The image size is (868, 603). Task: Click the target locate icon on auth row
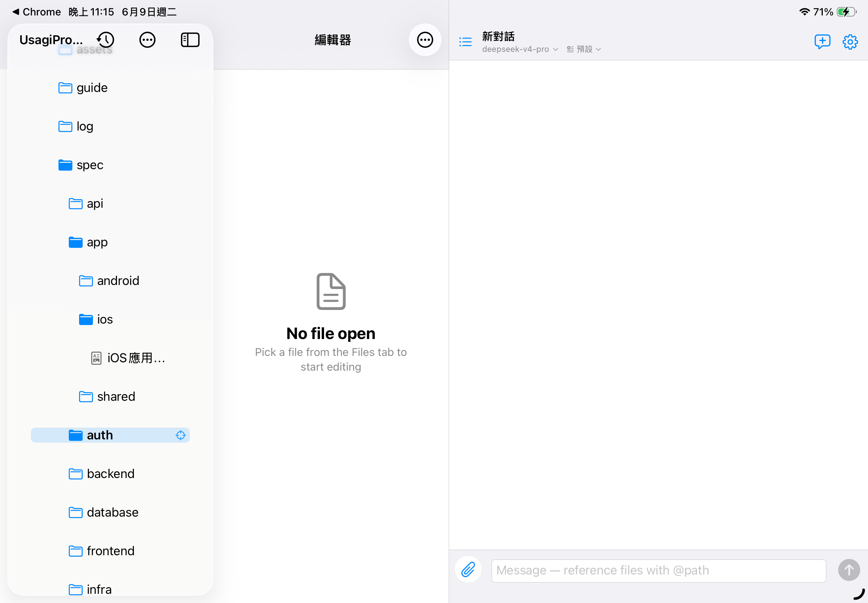tap(181, 435)
